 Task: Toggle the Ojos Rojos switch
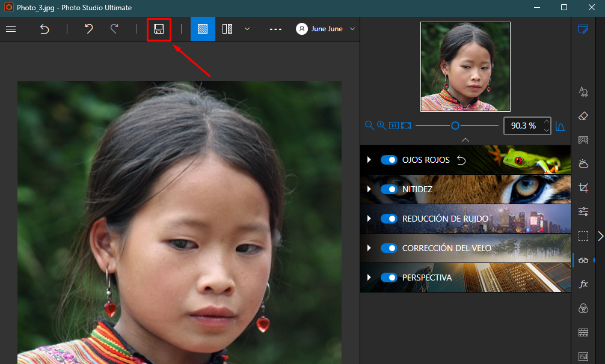389,160
